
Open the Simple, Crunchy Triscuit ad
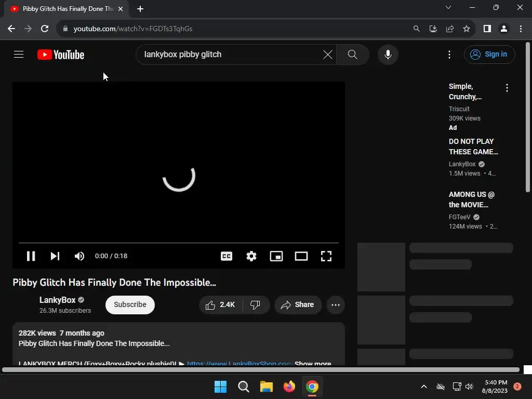465,91
